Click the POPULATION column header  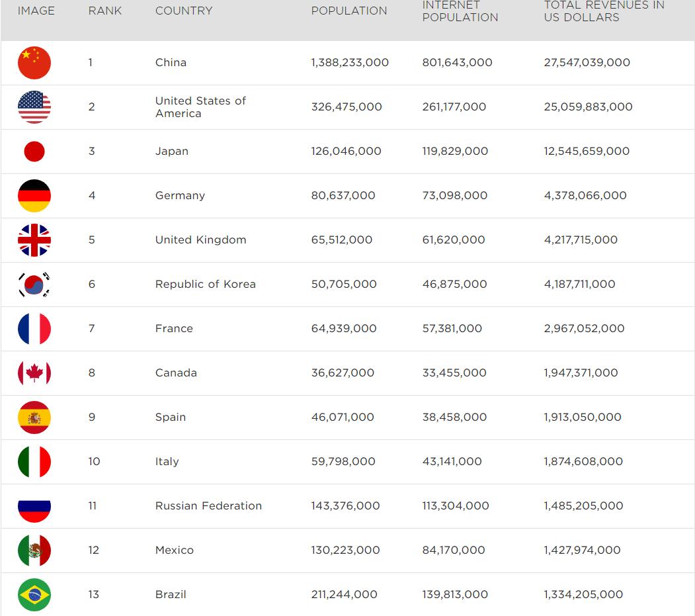click(x=349, y=11)
